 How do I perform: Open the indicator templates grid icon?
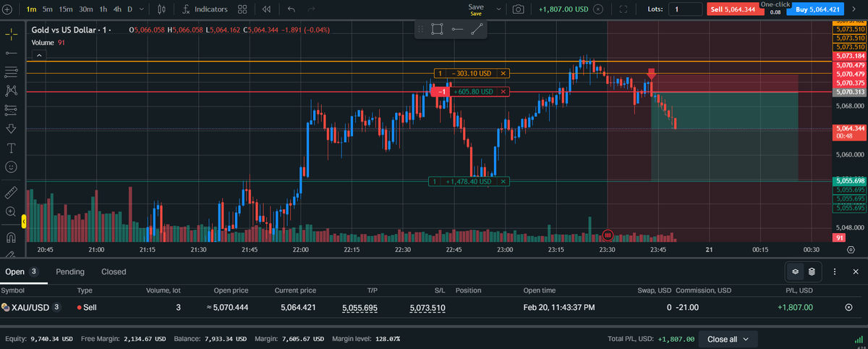point(242,9)
